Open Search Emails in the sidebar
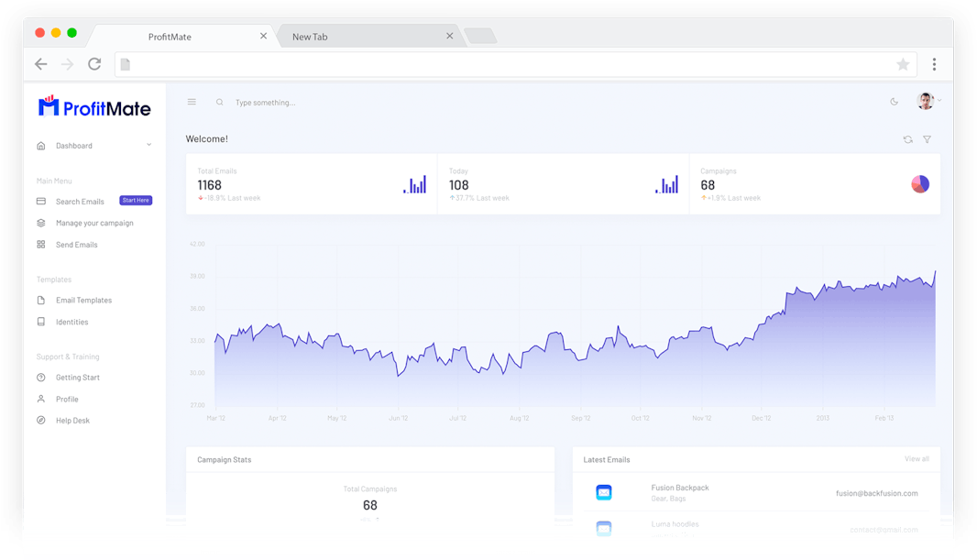Image resolution: width=977 pixels, height=560 pixels. [x=80, y=202]
